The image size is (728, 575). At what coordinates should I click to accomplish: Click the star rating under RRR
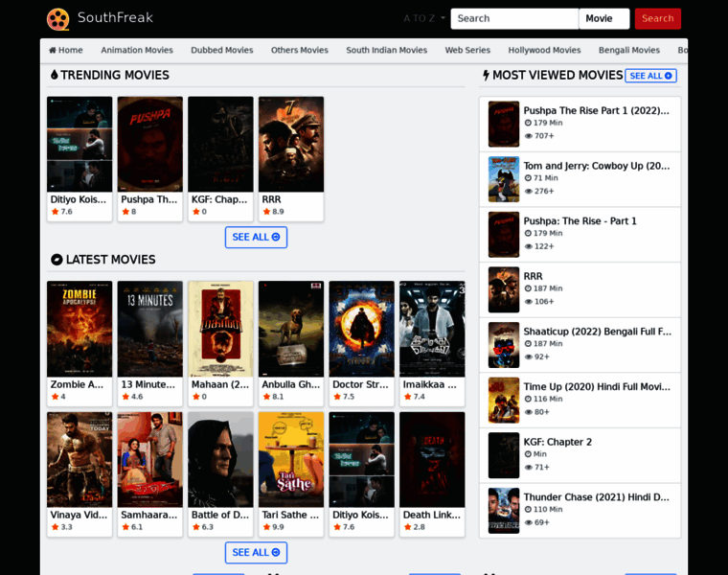point(273,212)
